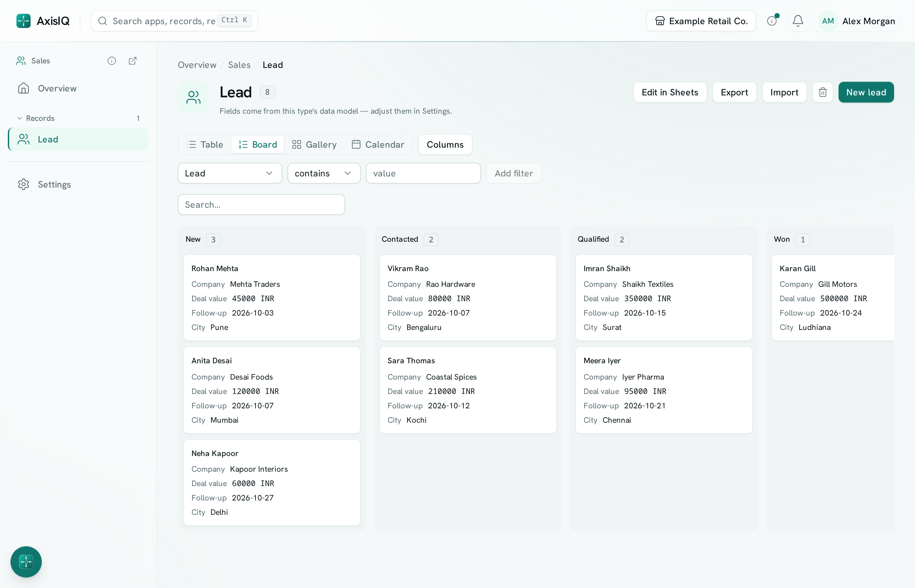Image resolution: width=915 pixels, height=588 pixels.
Task: Click the trash delete icon
Action: pyautogui.click(x=823, y=92)
